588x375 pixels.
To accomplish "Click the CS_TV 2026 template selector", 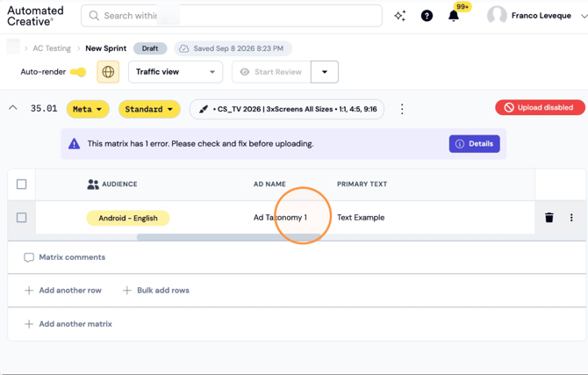I will coord(287,109).
